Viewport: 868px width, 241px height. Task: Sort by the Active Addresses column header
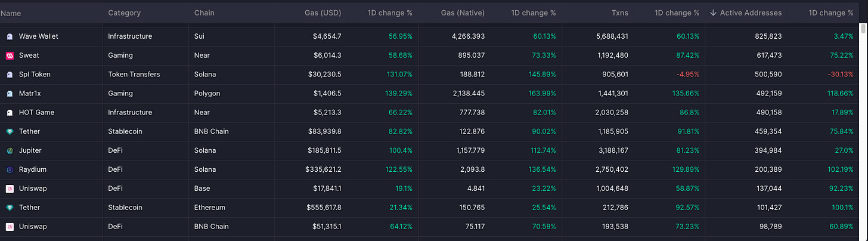pos(751,13)
